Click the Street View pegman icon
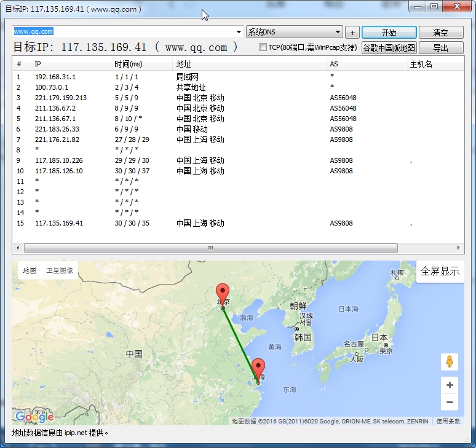The image size is (476, 448). pos(450,361)
